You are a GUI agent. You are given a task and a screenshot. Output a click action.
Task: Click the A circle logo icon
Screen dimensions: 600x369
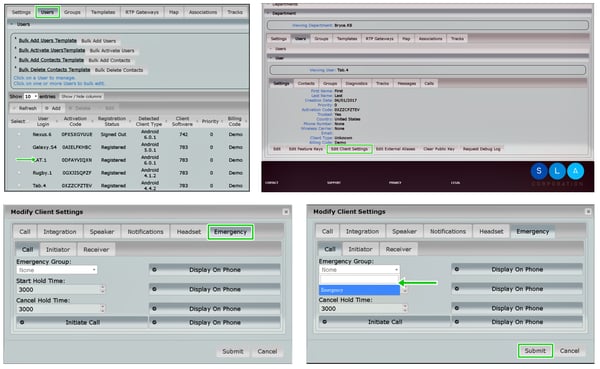[x=576, y=171]
